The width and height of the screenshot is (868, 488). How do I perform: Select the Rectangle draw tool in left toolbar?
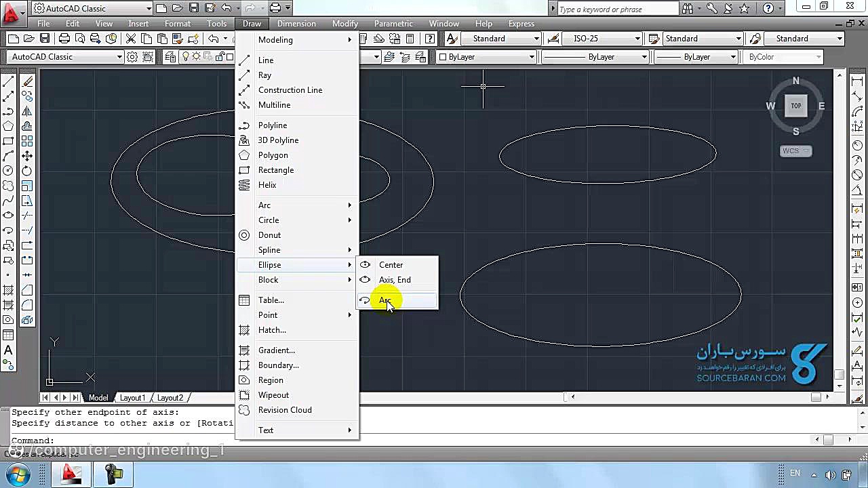coord(8,141)
